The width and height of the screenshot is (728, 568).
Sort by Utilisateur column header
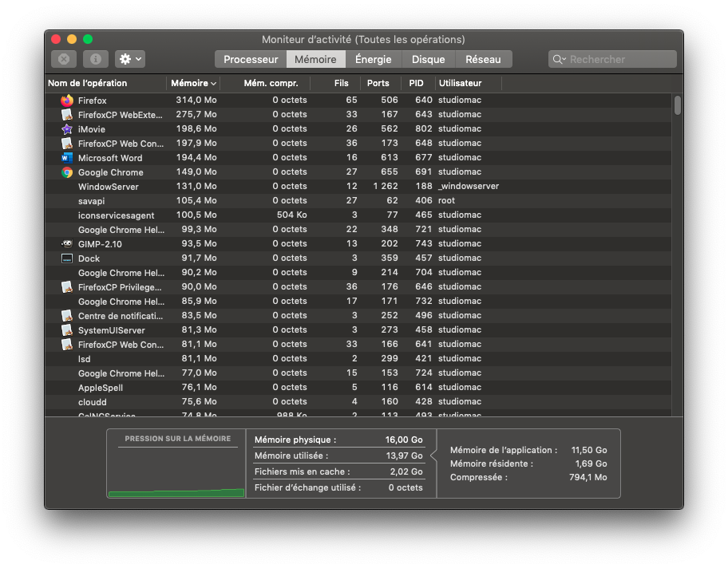pyautogui.click(x=469, y=83)
